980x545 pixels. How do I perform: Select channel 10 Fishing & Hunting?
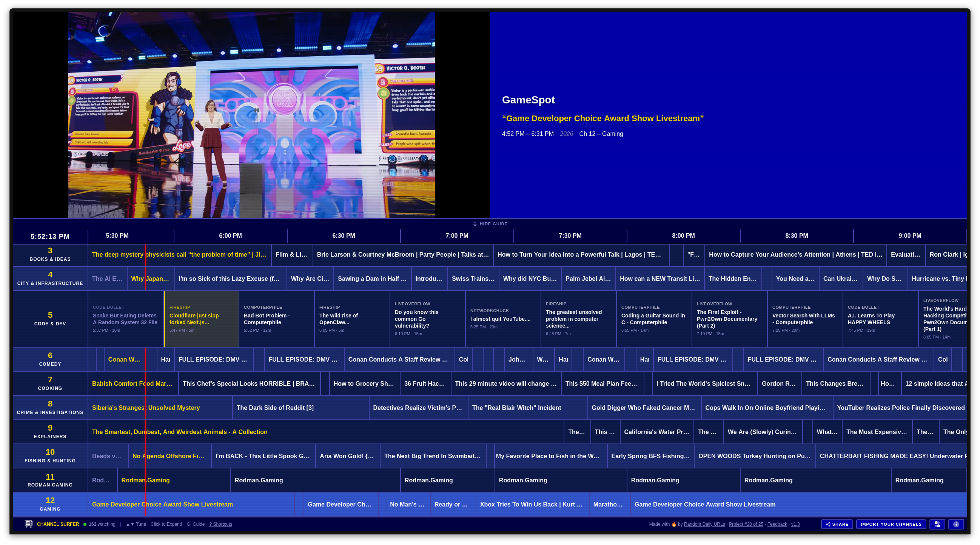50,456
